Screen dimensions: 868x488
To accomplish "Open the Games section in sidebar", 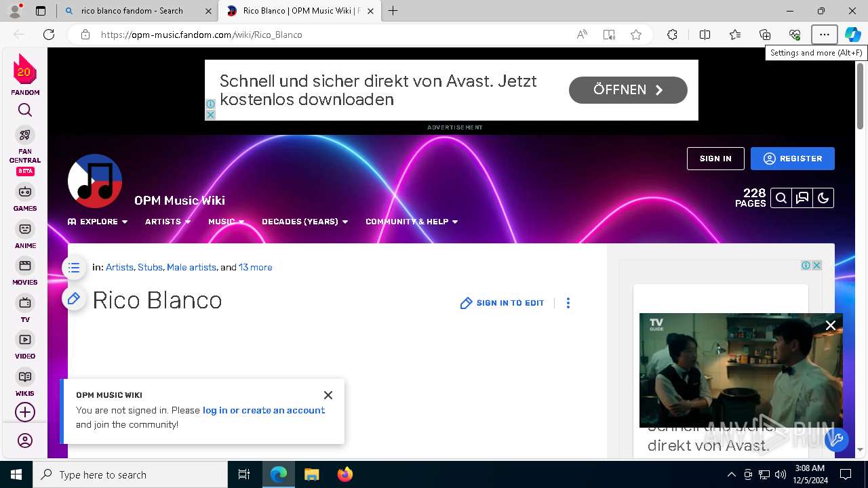I will pos(25,198).
